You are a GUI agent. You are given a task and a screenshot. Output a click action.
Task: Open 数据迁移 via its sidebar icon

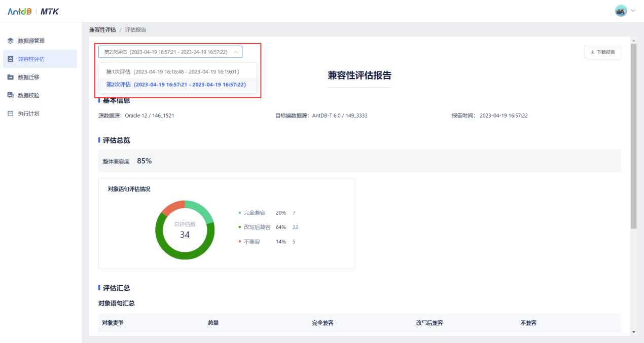(10, 77)
